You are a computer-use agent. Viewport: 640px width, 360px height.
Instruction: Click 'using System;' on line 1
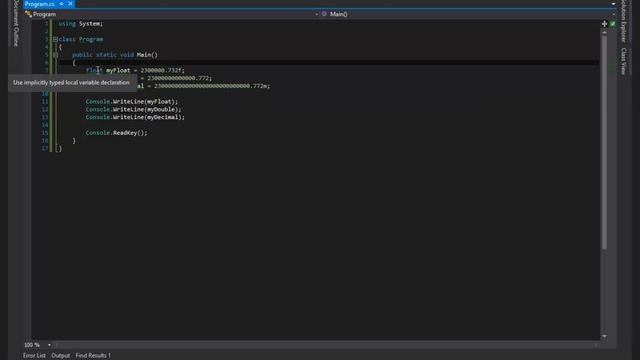(x=81, y=24)
